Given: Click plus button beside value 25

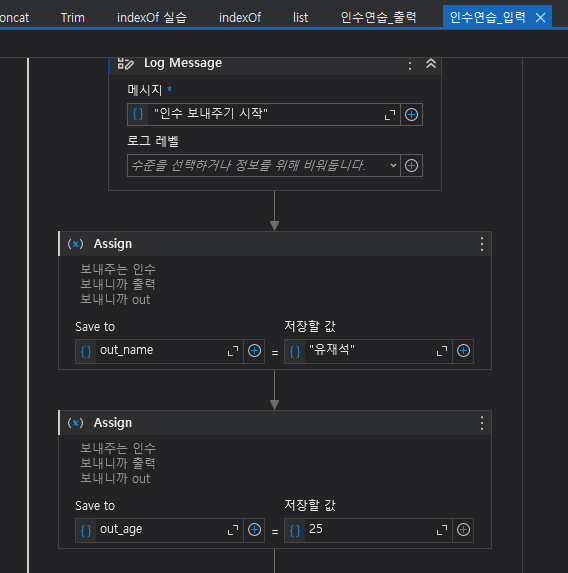Looking at the screenshot, I should click(463, 530).
